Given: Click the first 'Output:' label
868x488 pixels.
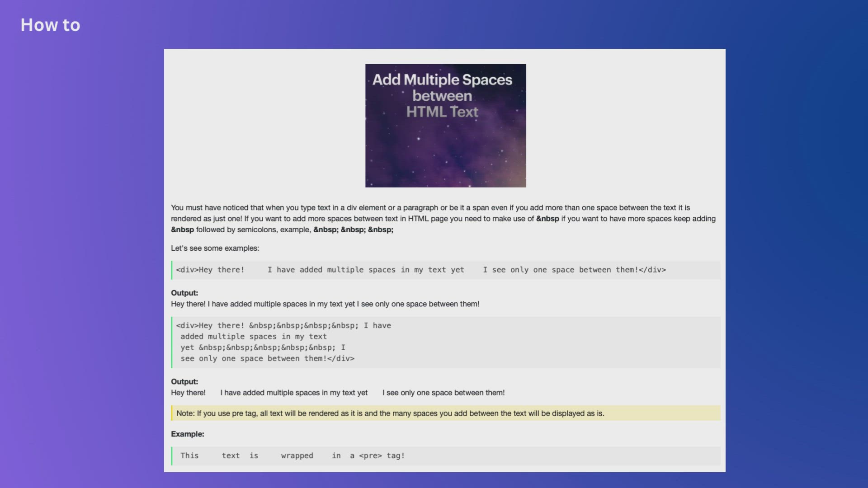Looking at the screenshot, I should (184, 293).
